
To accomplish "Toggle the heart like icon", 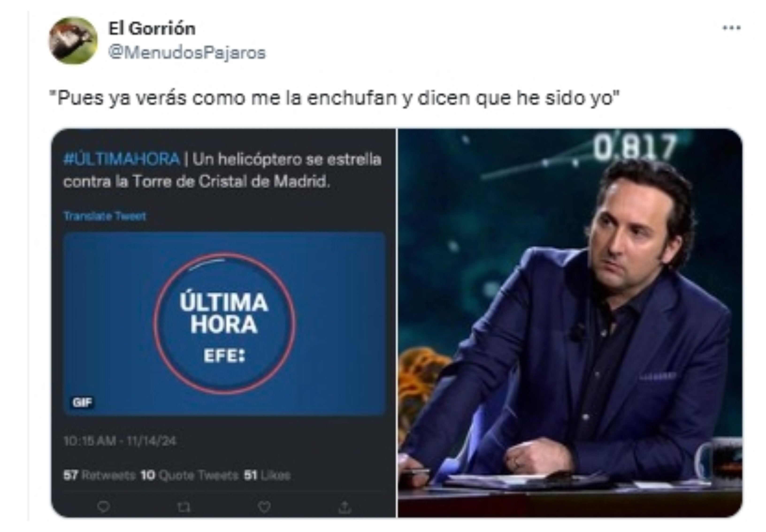I will coord(264,507).
